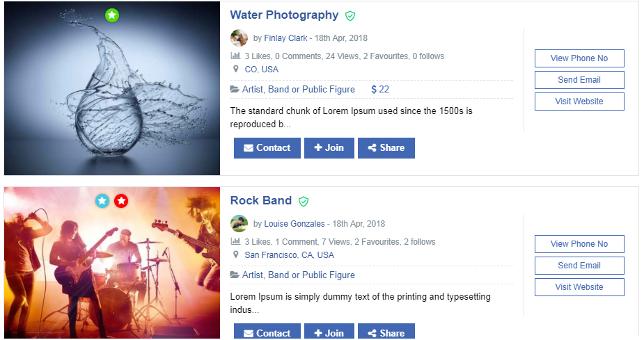View Phone No for Water Photography
644x340 pixels.
point(579,58)
